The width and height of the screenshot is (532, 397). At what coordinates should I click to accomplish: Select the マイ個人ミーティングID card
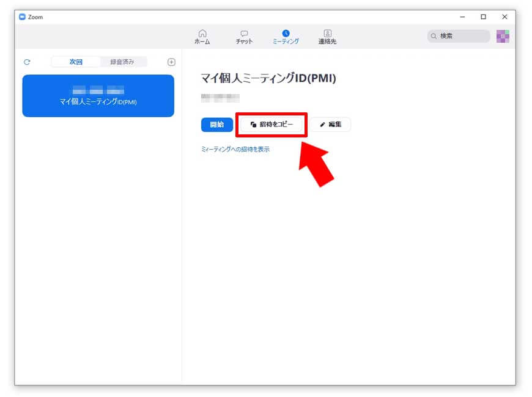point(98,96)
